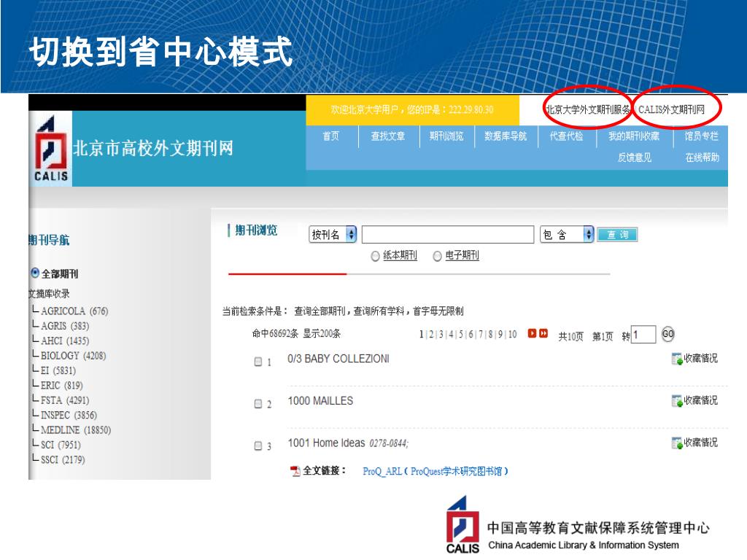Select MEDLINE (18850) in journal navigation

(x=76, y=430)
